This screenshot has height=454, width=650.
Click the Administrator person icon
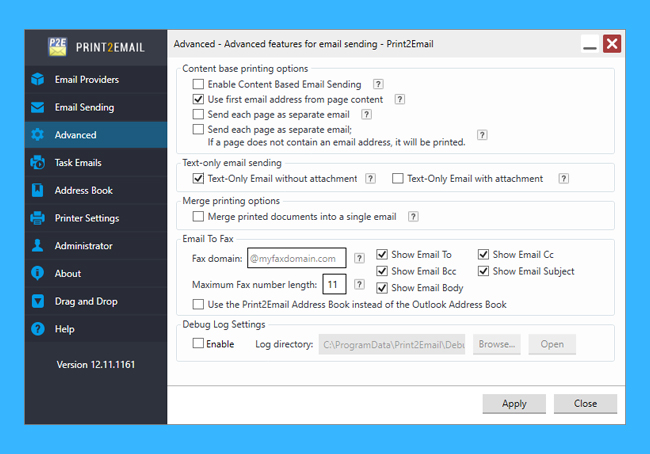coord(37,245)
